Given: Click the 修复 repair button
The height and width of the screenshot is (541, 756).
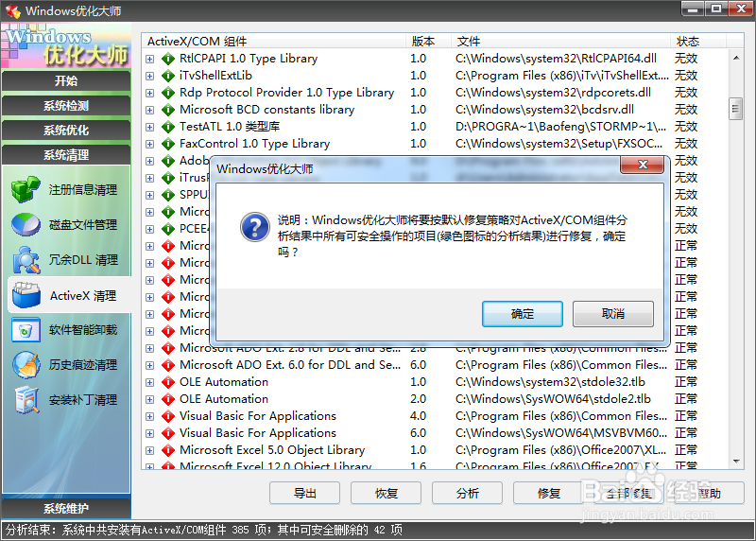Looking at the screenshot, I should pos(549,493).
